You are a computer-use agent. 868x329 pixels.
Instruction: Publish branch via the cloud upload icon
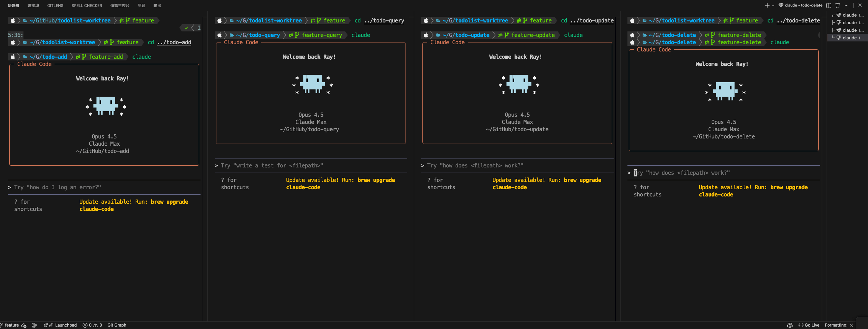[24, 325]
